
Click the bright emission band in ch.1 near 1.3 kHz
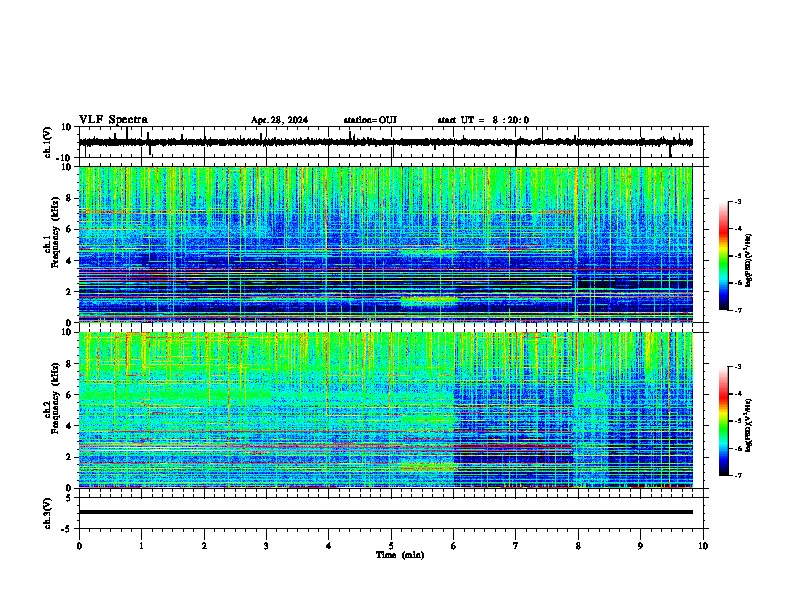429,301
